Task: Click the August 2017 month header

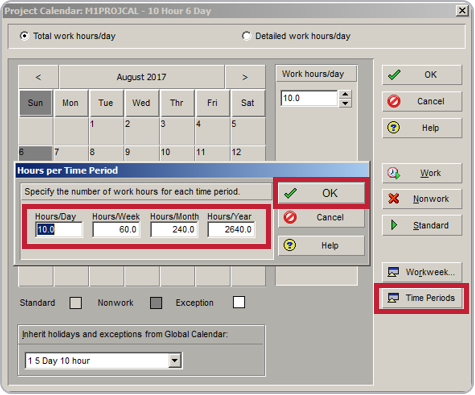Action: [x=141, y=77]
